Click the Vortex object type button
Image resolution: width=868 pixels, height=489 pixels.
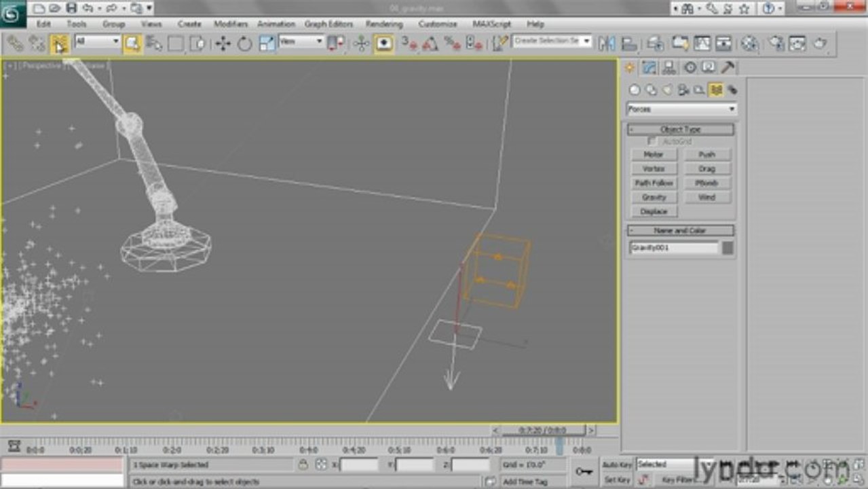(654, 168)
